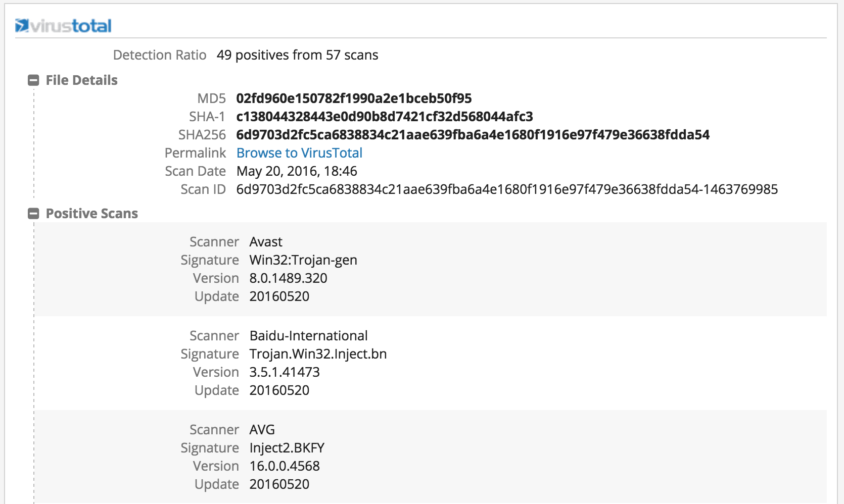Click Avast version 8.0.1489.320
The width and height of the screenshot is (844, 504).
pos(288,278)
